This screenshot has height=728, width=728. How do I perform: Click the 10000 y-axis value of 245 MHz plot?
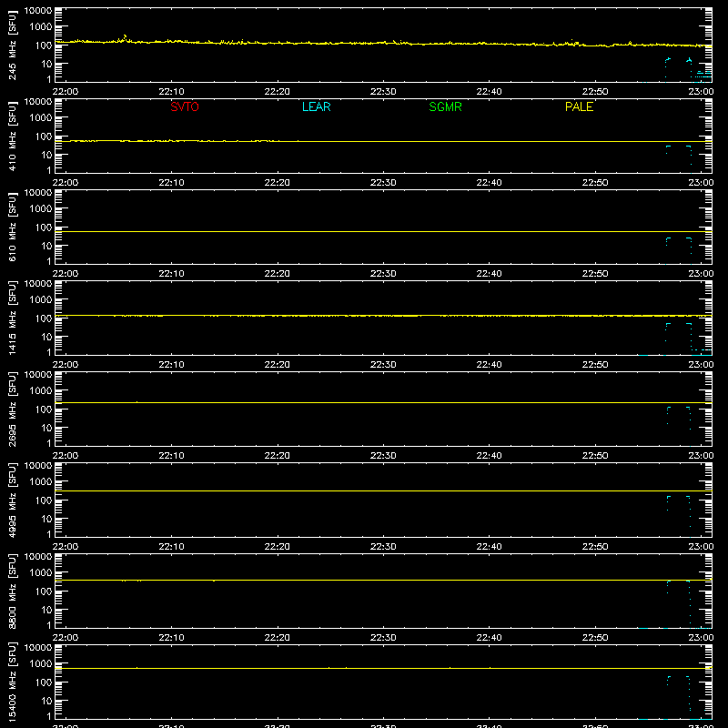coord(38,11)
